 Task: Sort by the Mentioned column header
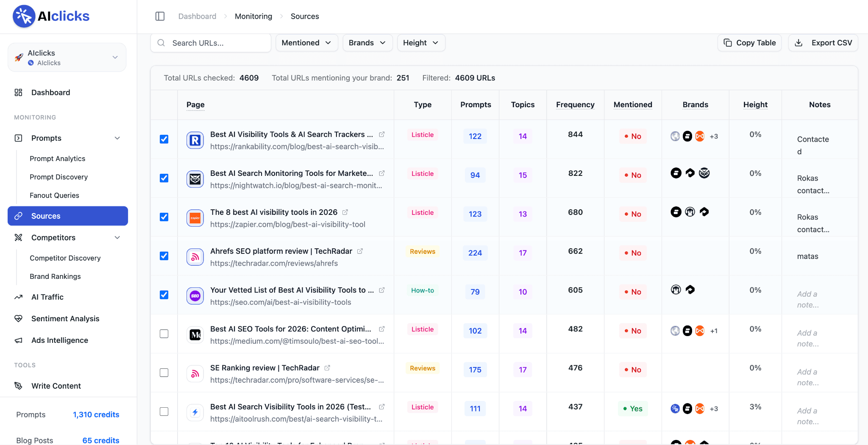633,105
